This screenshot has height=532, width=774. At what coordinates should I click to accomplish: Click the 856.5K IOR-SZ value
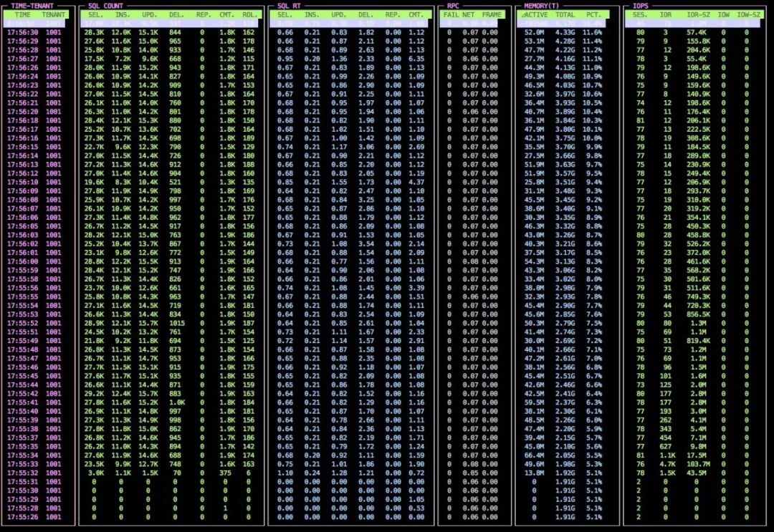[698, 314]
